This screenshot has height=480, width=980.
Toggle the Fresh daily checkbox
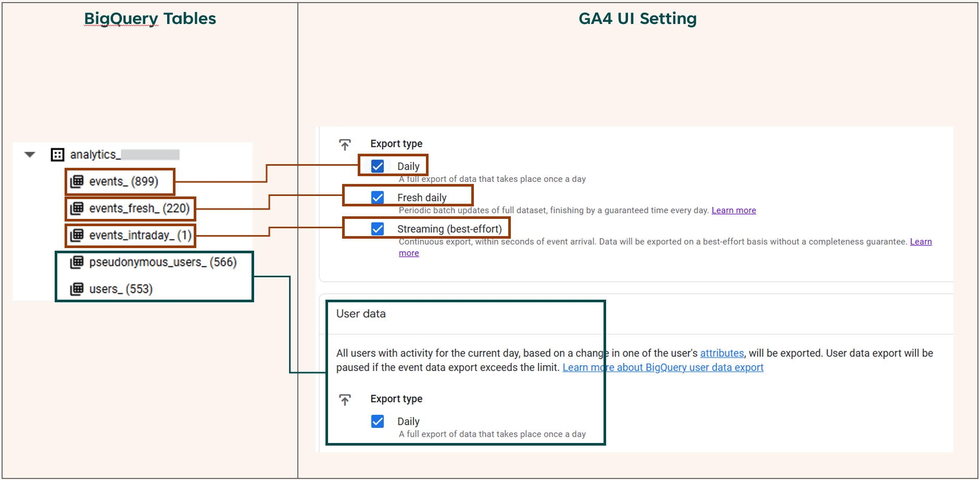tap(378, 198)
